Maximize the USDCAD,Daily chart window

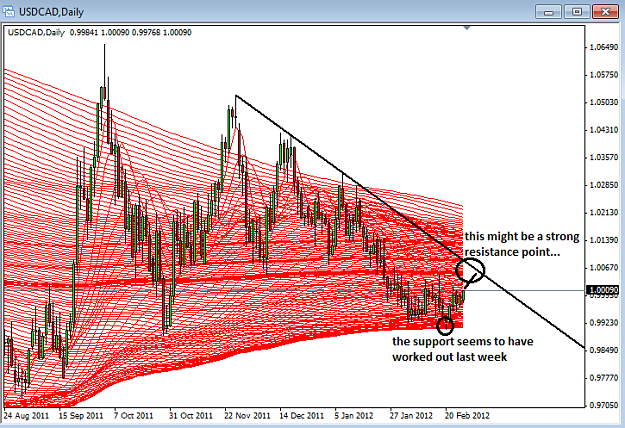[577, 12]
